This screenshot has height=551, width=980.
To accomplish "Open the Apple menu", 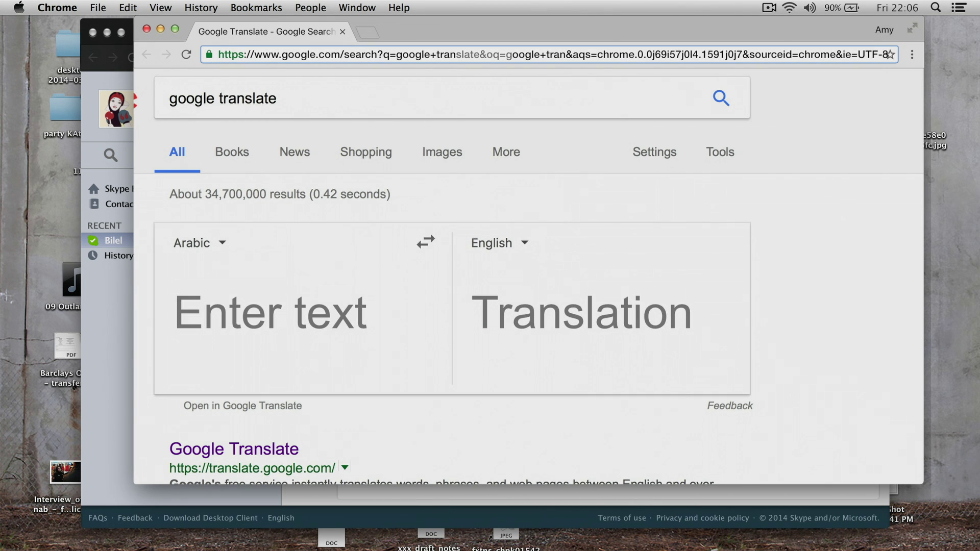I will (x=19, y=8).
